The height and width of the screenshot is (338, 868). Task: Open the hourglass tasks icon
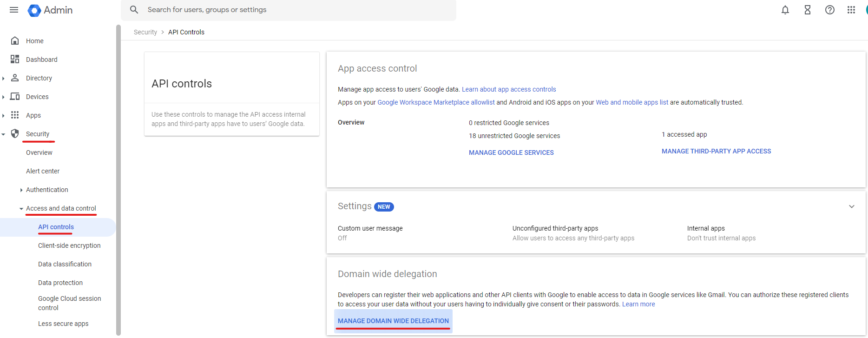(x=807, y=10)
